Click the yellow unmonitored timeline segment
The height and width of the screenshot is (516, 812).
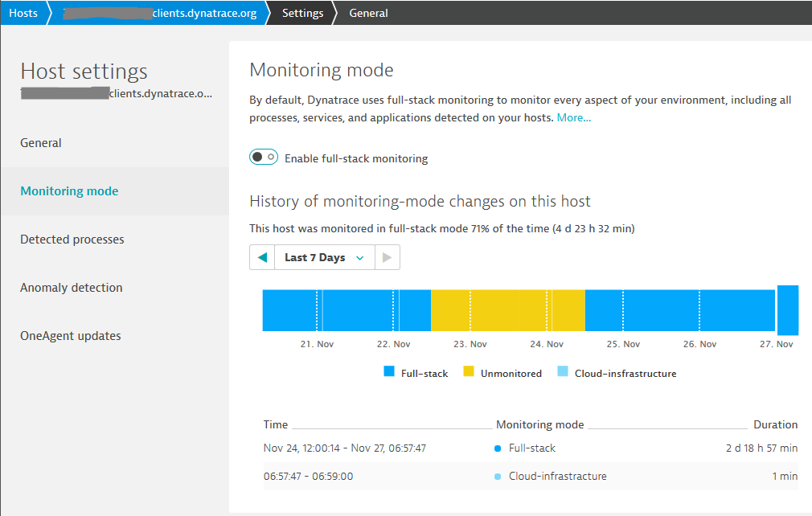tap(507, 310)
